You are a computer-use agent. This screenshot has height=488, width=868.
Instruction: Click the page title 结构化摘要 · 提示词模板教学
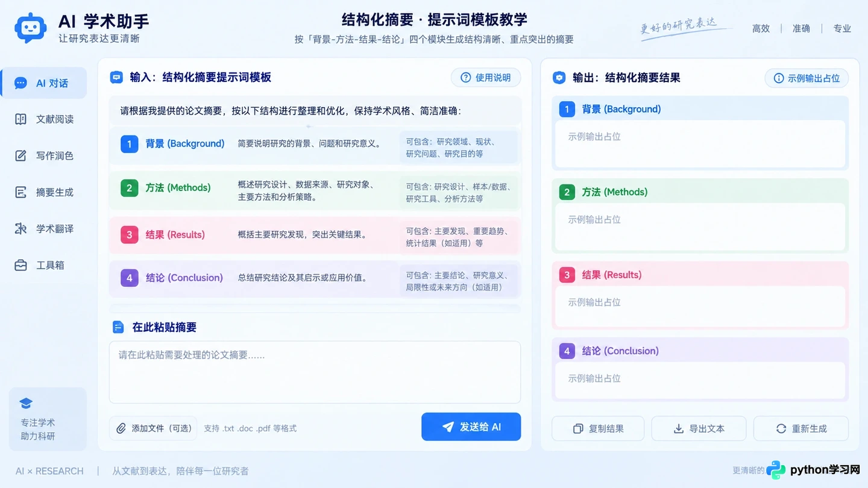coord(434,19)
